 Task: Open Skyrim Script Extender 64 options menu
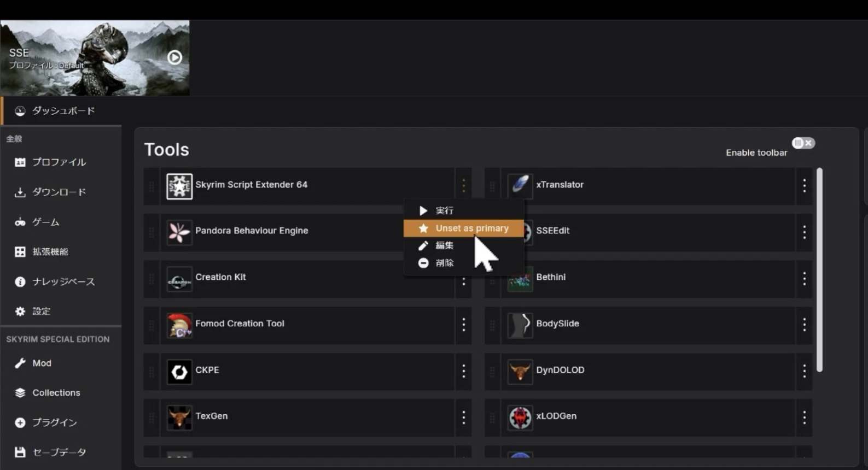[x=464, y=186]
